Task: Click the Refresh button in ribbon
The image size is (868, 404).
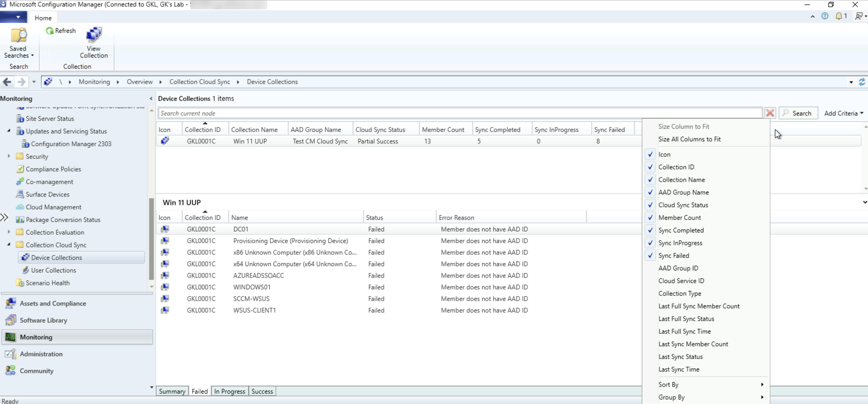Action: pyautogui.click(x=61, y=31)
